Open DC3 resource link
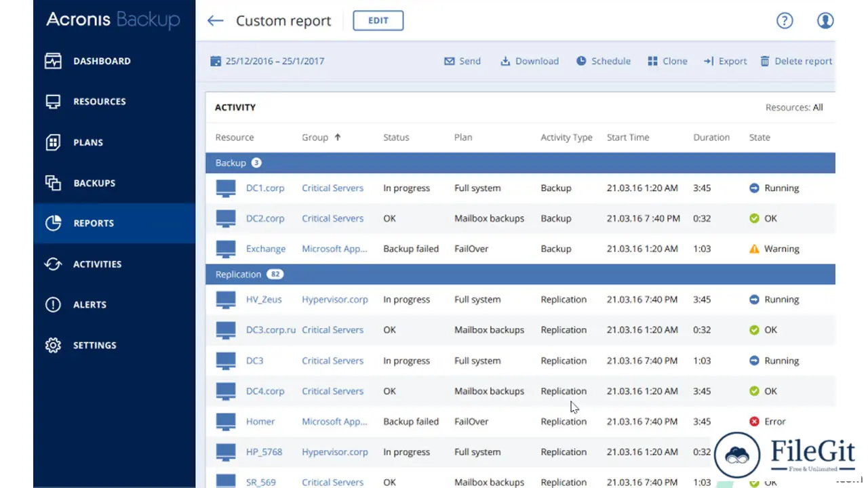 (x=254, y=361)
